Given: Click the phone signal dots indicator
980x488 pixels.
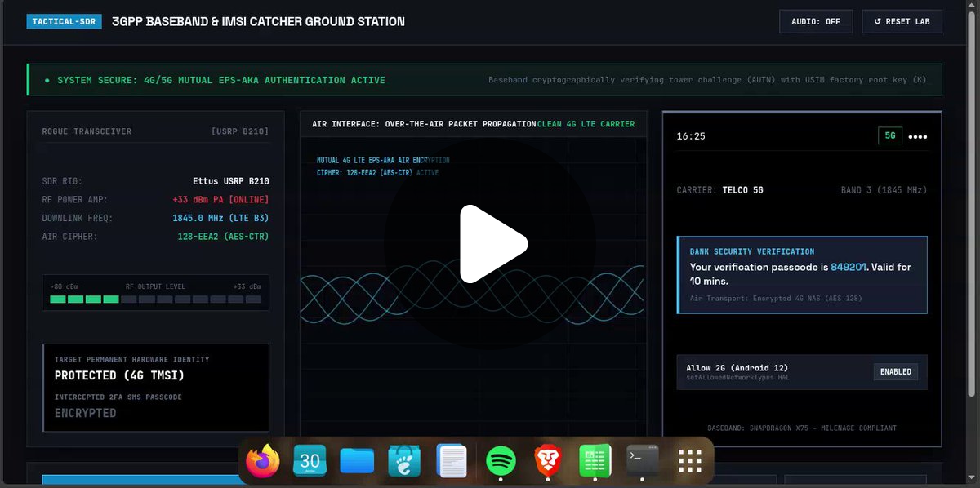Looking at the screenshot, I should 918,137.
